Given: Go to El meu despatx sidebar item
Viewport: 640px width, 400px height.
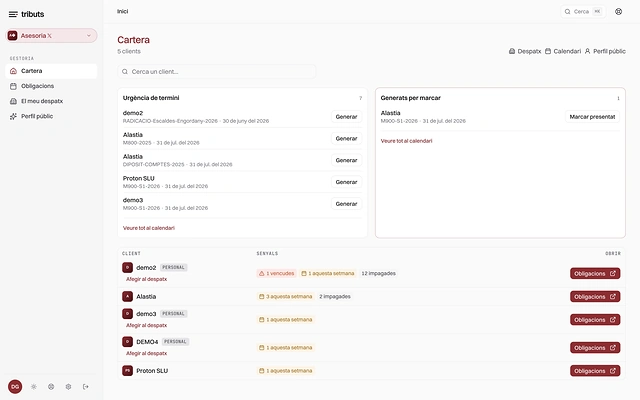Looking at the screenshot, I should pos(51,101).
